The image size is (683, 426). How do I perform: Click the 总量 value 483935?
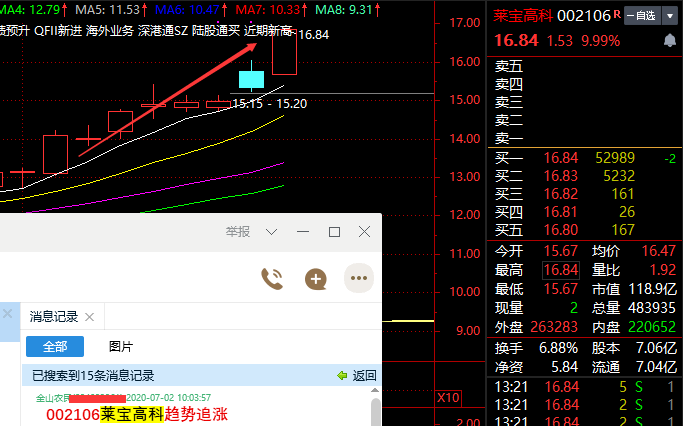coord(652,308)
